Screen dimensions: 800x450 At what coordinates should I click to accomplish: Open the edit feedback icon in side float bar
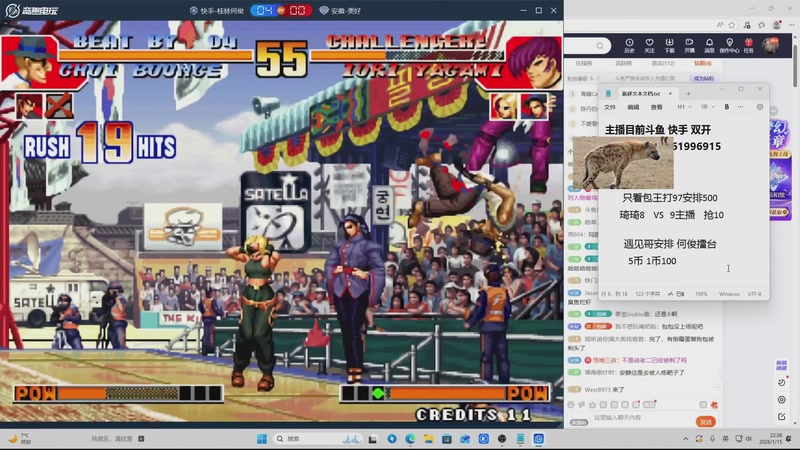coord(782,416)
